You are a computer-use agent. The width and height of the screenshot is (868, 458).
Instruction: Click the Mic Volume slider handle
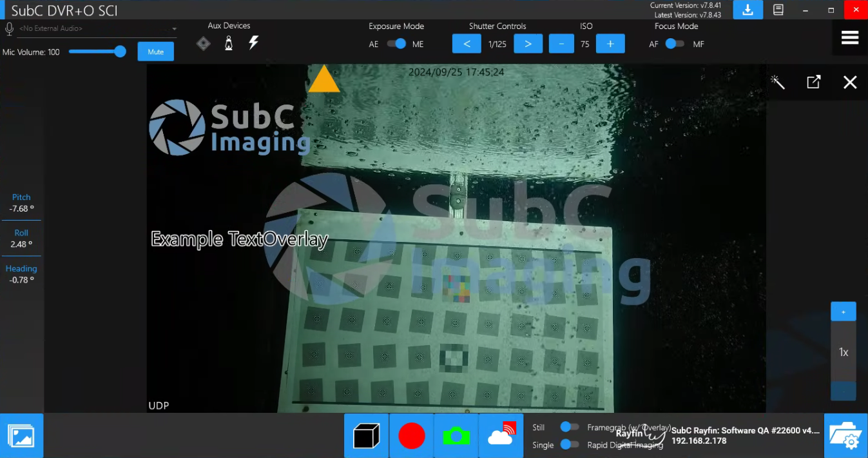pos(120,52)
